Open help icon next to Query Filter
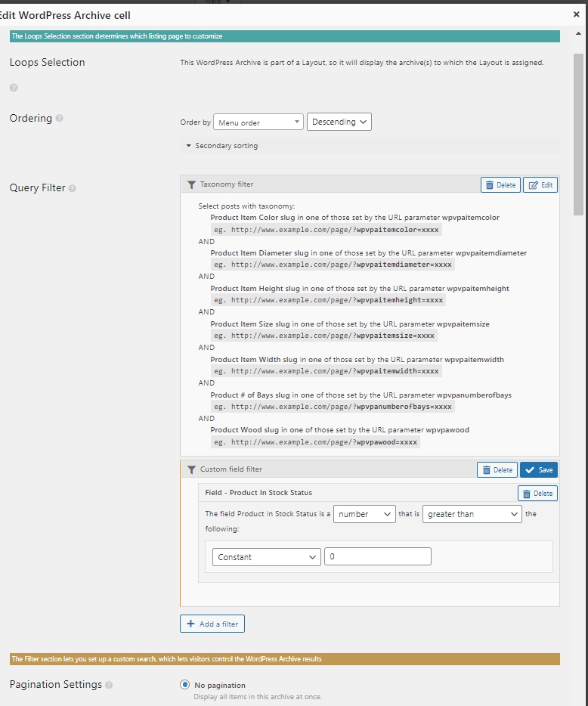This screenshot has height=706, width=588. click(x=72, y=188)
